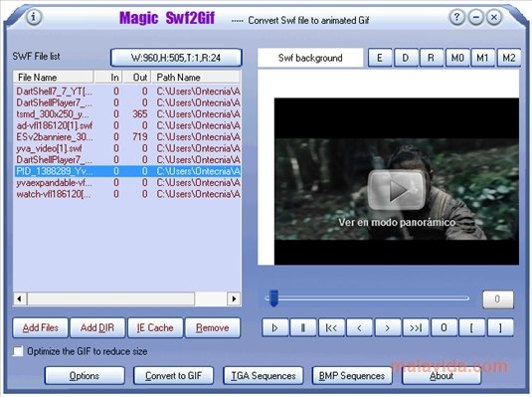
Task: Click BMP Sequences button
Action: 352,375
